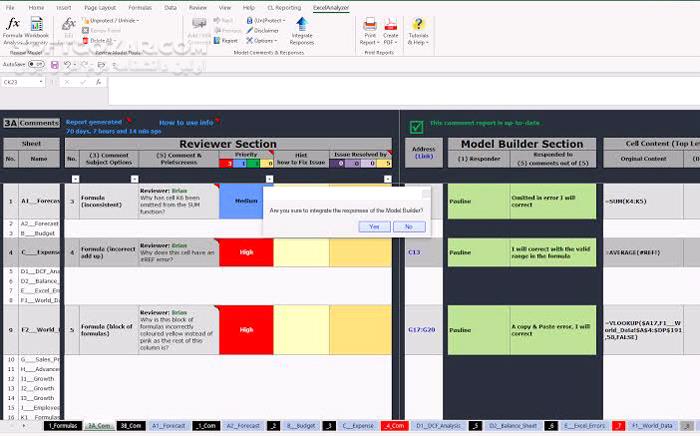Switch to the red 4_Com sheet tab
The height and width of the screenshot is (436, 700).
(394, 426)
